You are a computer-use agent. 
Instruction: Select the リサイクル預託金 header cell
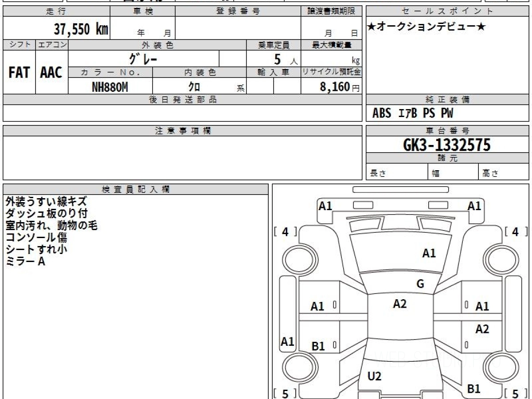(x=332, y=72)
